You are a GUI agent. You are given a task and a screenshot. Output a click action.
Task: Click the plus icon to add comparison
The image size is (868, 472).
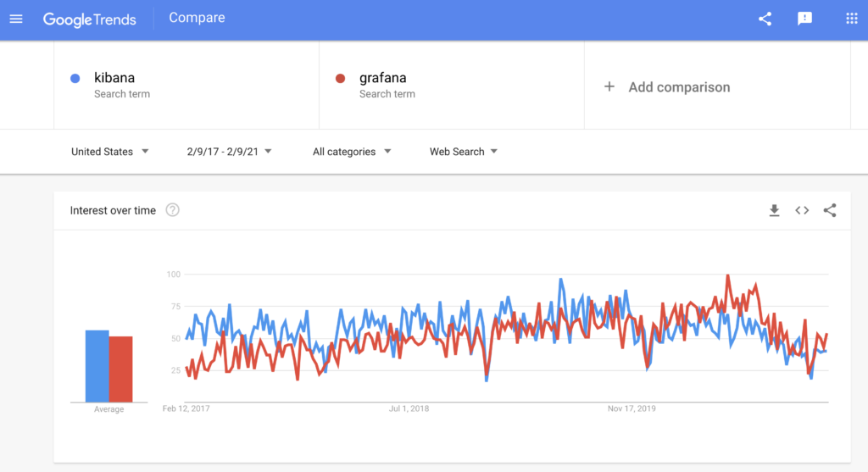click(609, 86)
